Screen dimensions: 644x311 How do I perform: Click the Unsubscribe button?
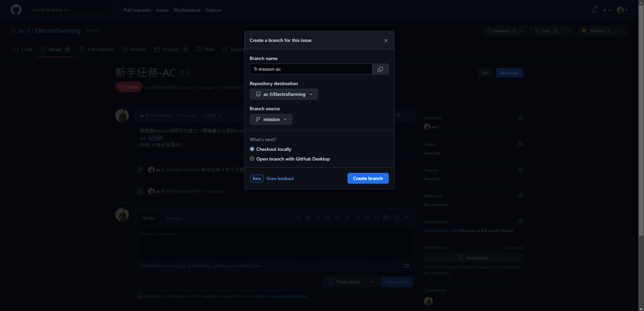pyautogui.click(x=473, y=258)
